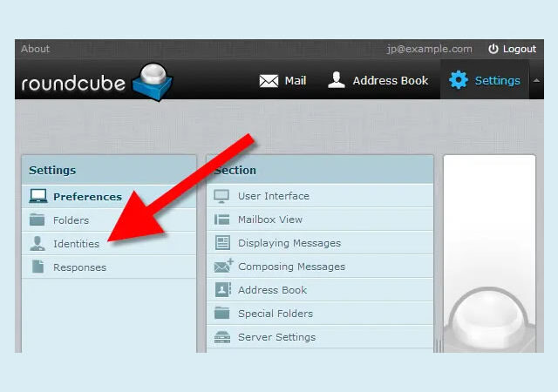Select the Special Folders section
Viewport: 558px width, 392px height.
coord(320,313)
